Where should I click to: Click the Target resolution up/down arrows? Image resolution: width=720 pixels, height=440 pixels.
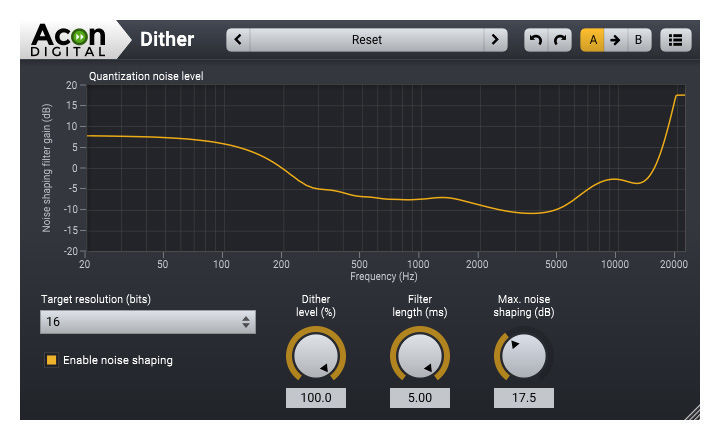tap(246, 322)
